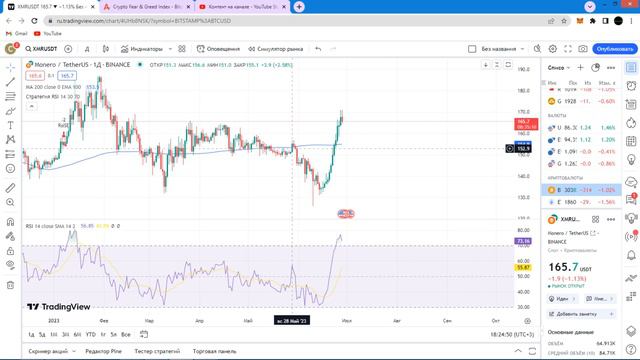Toggle stay in drawing mode
The width and height of the screenshot is (640, 360).
[11, 236]
